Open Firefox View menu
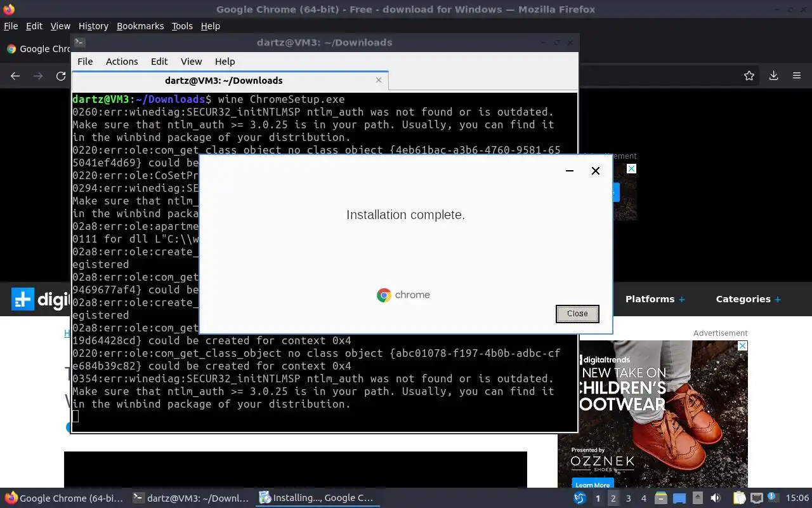The width and height of the screenshot is (812, 508). (60, 26)
